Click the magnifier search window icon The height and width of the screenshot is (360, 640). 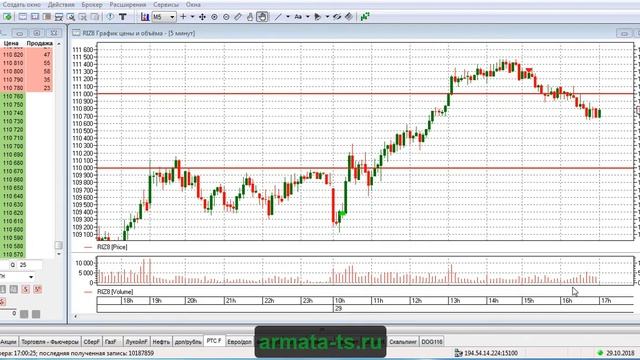(71, 17)
